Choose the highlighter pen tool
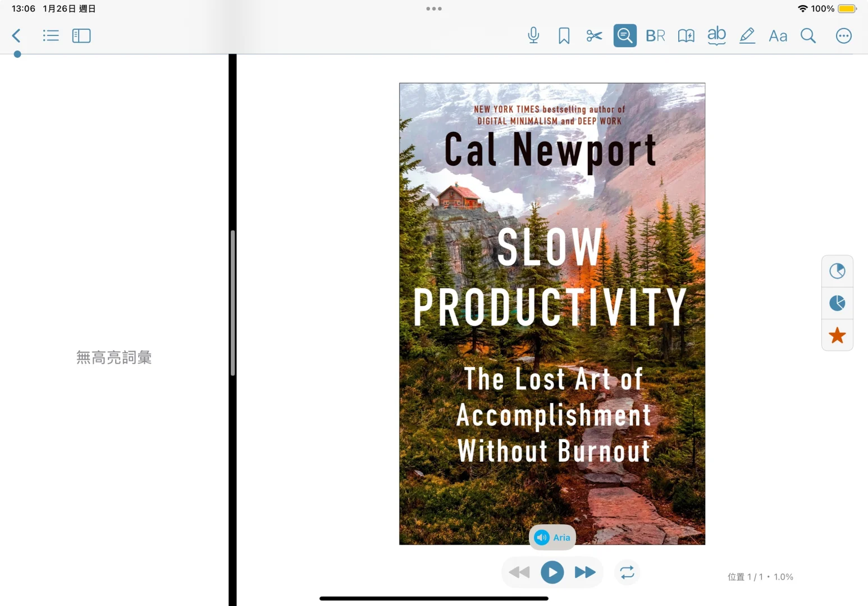Screen dimensions: 868x606 (747, 36)
